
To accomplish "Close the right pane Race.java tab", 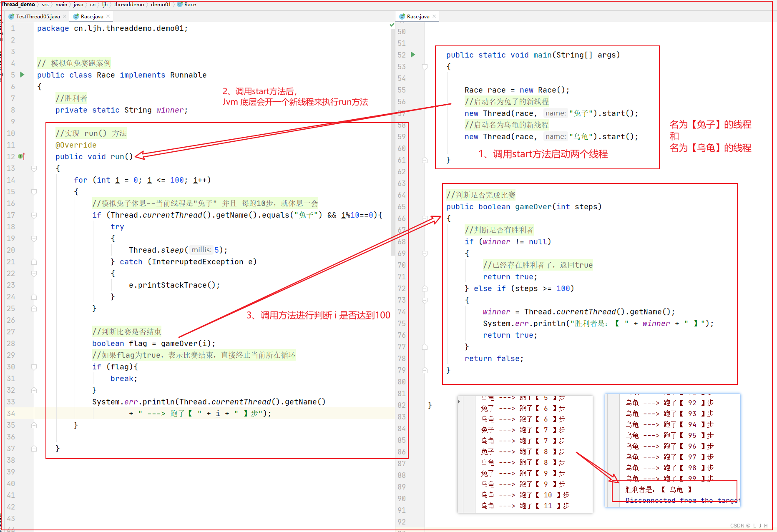I will [434, 17].
